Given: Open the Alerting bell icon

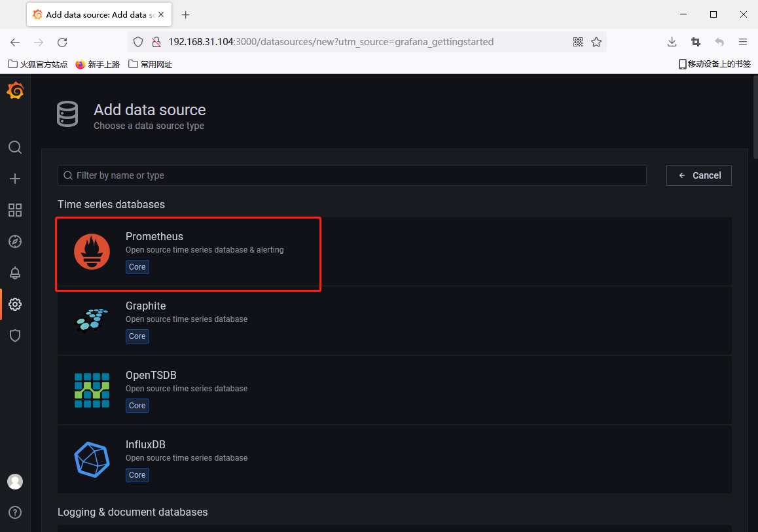Looking at the screenshot, I should tap(15, 273).
